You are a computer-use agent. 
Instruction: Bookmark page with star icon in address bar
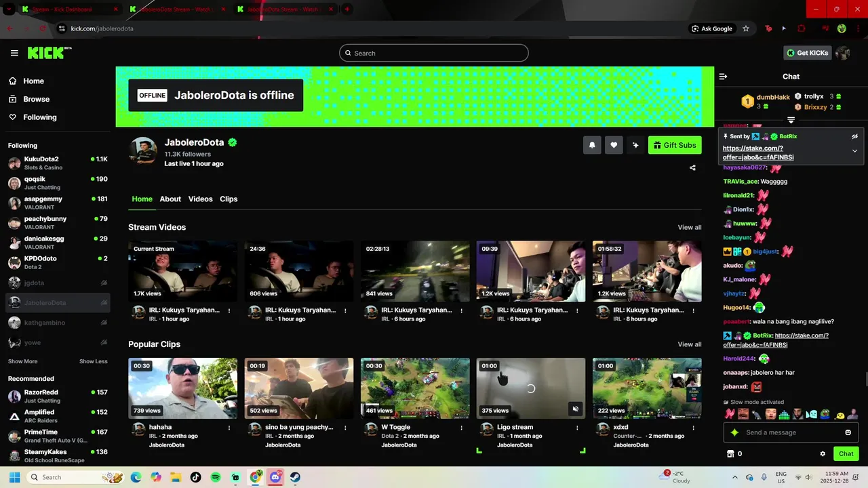click(746, 28)
